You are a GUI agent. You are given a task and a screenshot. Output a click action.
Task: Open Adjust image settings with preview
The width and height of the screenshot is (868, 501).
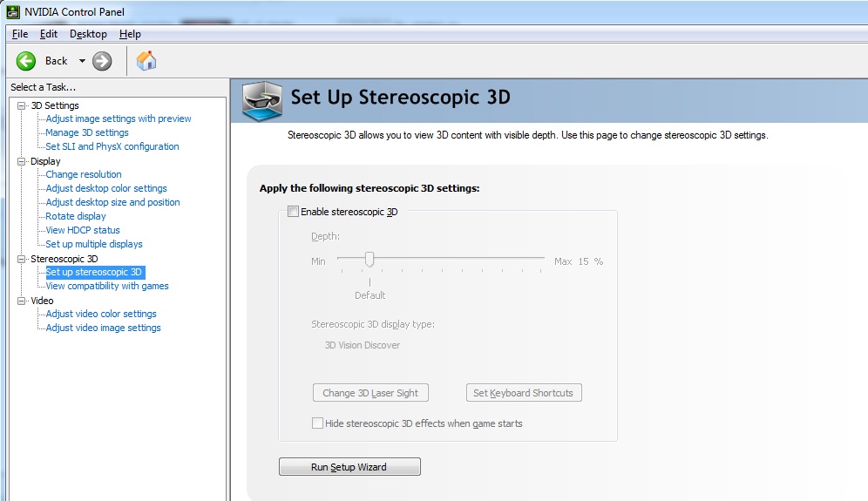pos(119,118)
